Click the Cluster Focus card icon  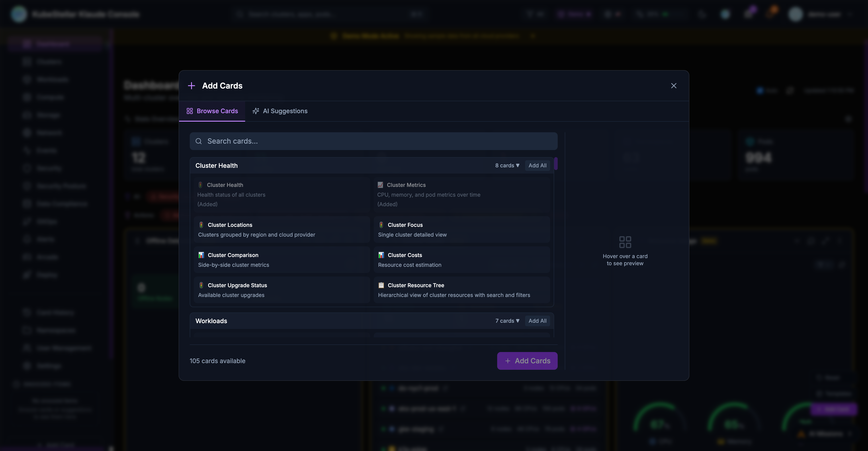point(381,225)
